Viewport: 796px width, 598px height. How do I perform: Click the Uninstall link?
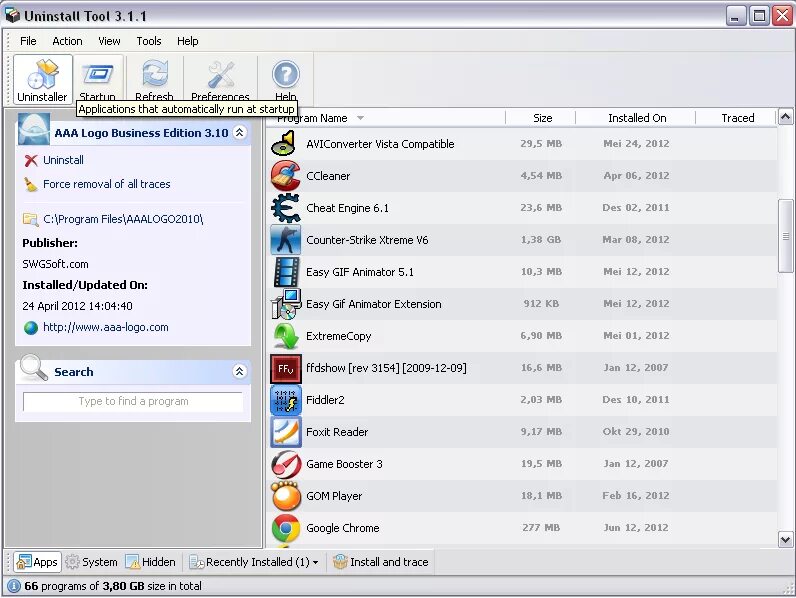click(x=63, y=160)
